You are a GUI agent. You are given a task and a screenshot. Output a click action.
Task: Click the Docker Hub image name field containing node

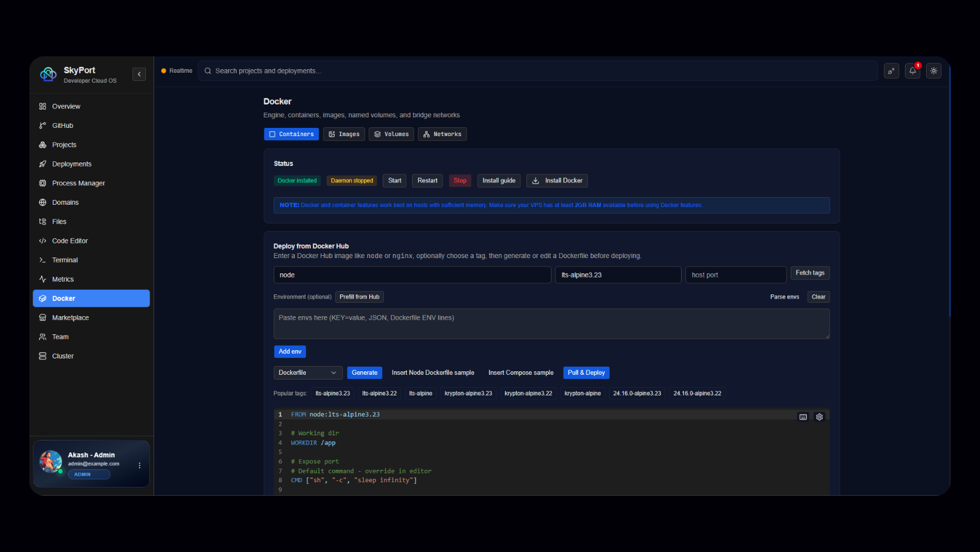(412, 275)
